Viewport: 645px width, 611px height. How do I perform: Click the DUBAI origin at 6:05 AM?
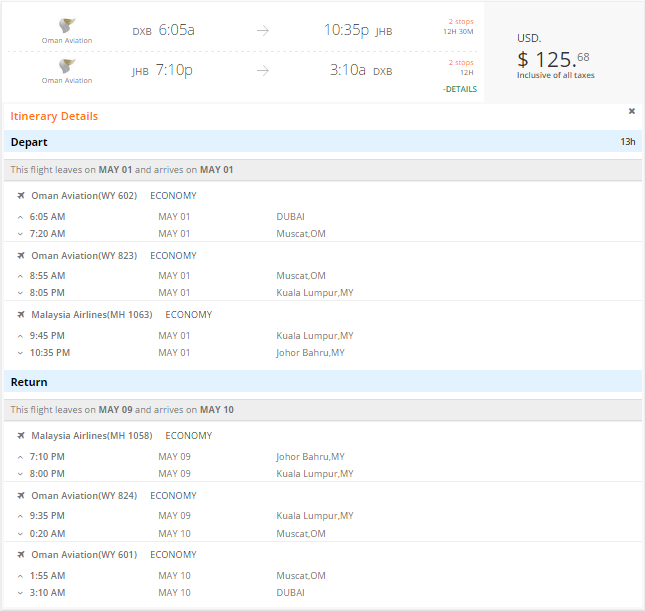(x=290, y=217)
